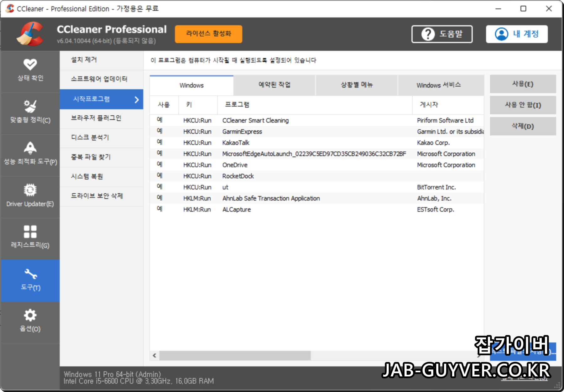This screenshot has width=564, height=392.
Task: Open the 상태 확인 health check section
Action: click(x=30, y=71)
